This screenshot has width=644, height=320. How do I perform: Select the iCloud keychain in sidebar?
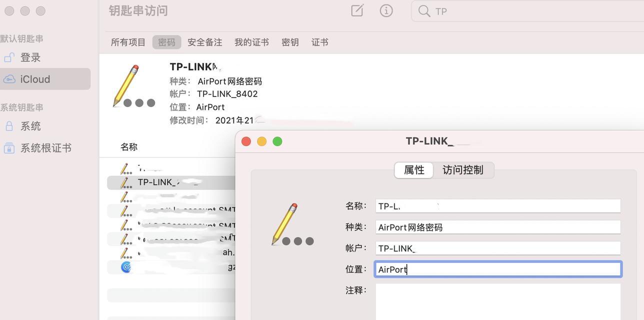click(x=45, y=79)
